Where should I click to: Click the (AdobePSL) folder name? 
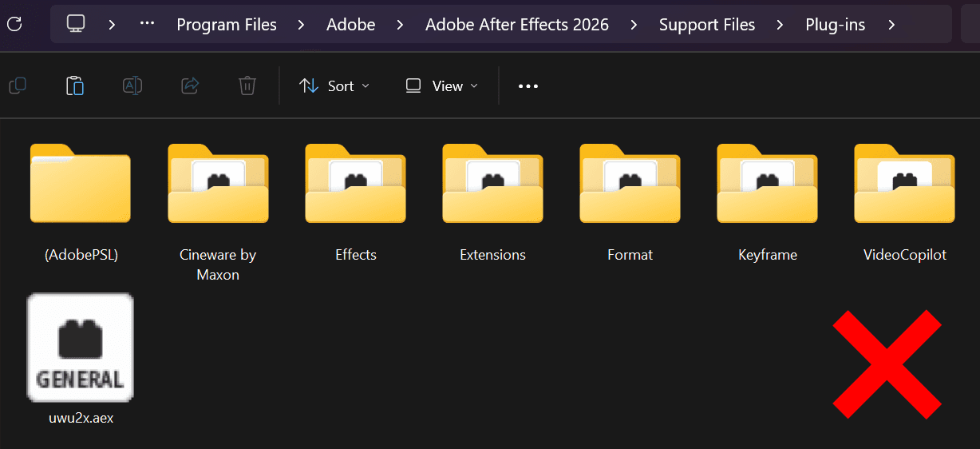[x=81, y=255]
